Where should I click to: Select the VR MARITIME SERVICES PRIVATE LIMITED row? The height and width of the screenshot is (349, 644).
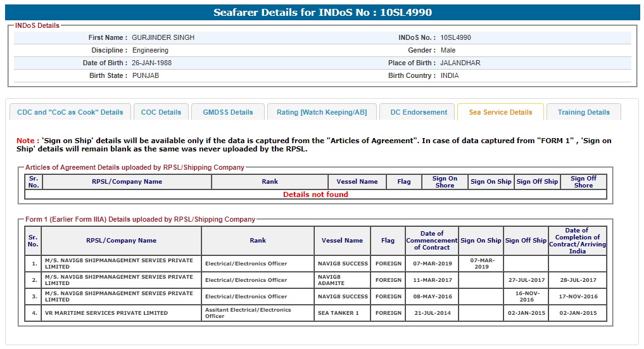pyautogui.click(x=106, y=313)
